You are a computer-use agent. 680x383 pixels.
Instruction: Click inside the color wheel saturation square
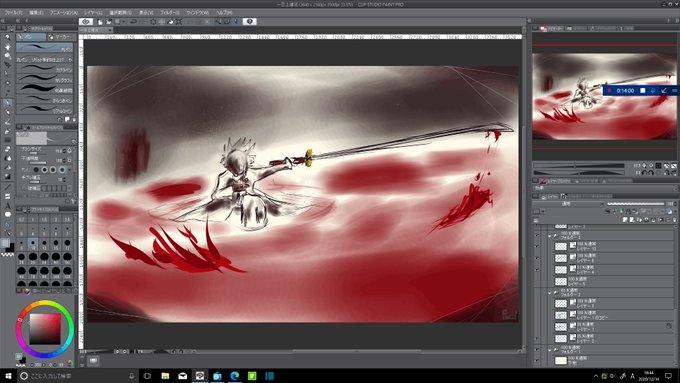click(45, 328)
